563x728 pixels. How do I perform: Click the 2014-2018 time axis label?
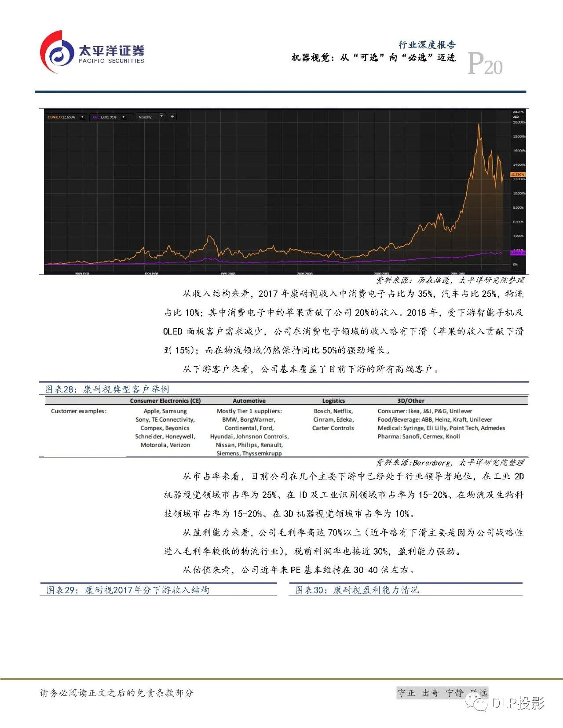coord(458,273)
